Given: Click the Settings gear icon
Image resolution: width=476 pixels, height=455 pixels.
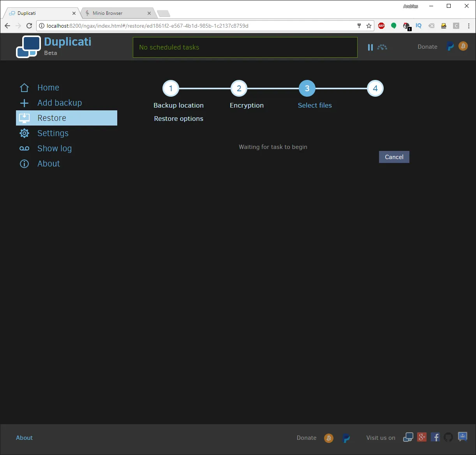Looking at the screenshot, I should pyautogui.click(x=24, y=133).
